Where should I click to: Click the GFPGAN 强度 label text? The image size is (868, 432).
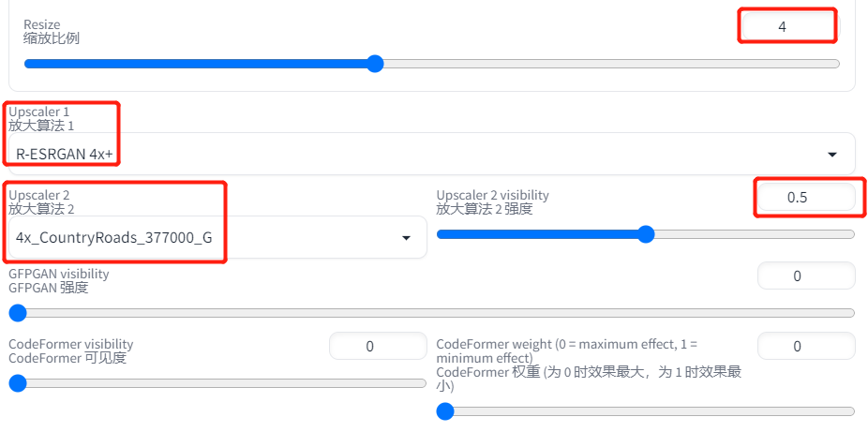tap(48, 288)
